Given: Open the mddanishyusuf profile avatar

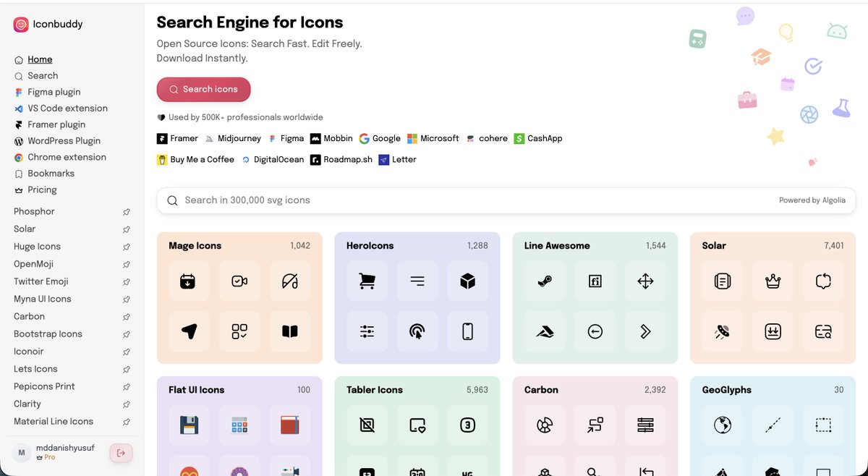Looking at the screenshot, I should pyautogui.click(x=22, y=453).
